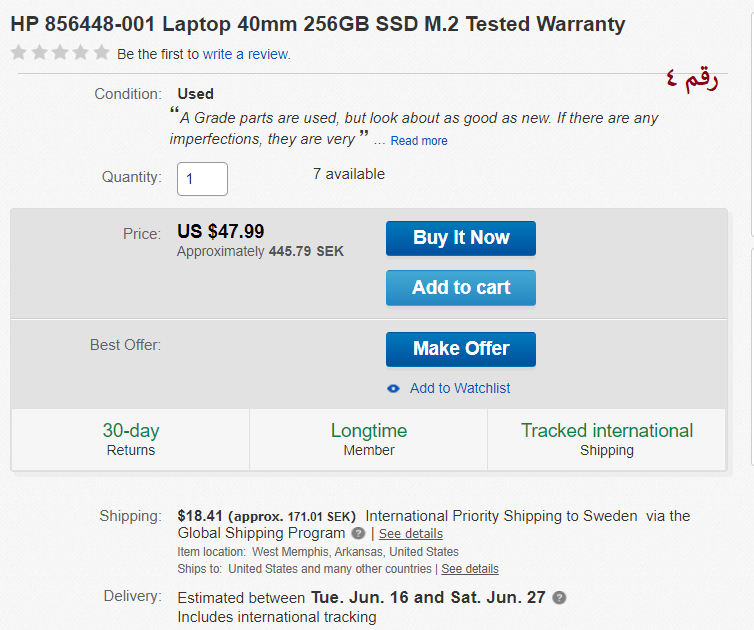Click the eye icon beside Add to Watchlist
The image size is (754, 630).
coord(393,389)
